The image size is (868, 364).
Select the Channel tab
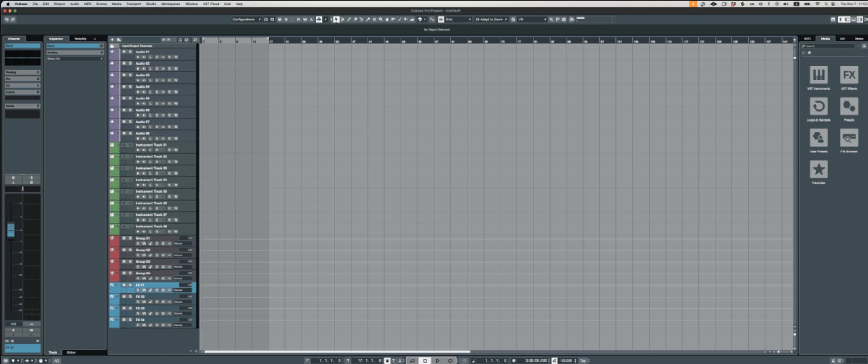coord(14,39)
